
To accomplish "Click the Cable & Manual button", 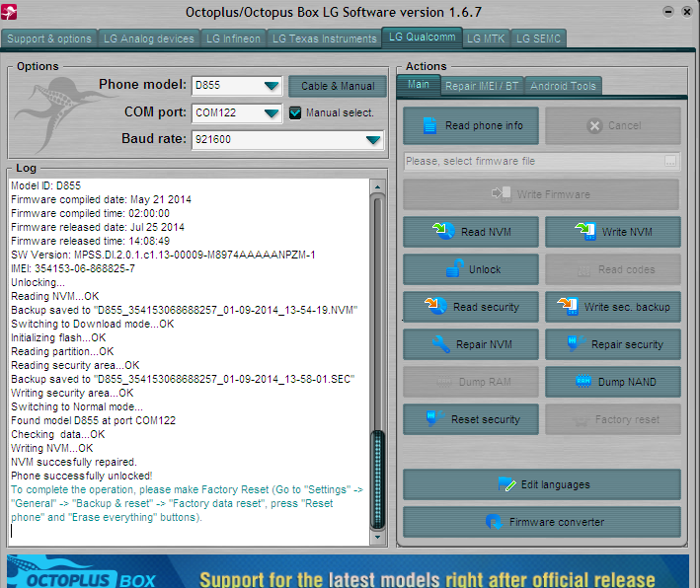I will point(338,86).
